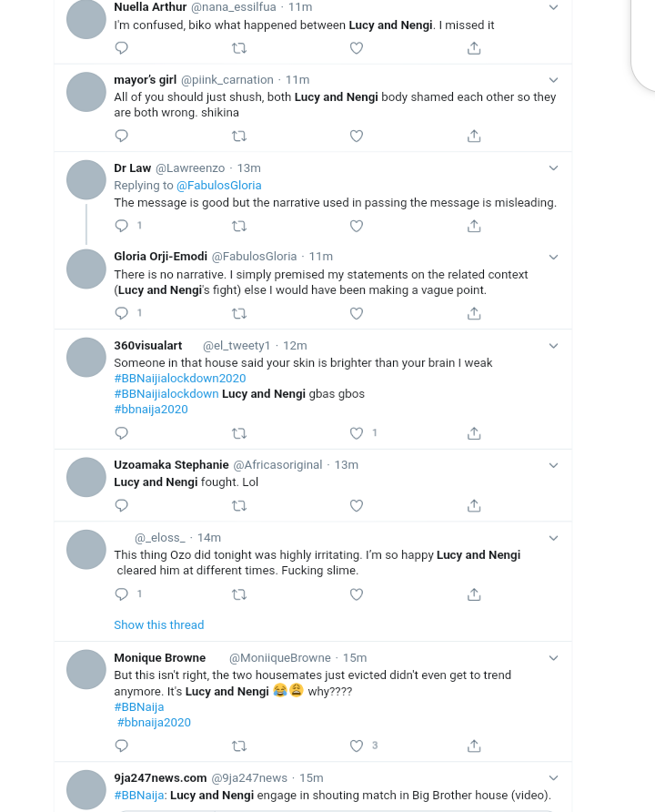Screen dimensions: 655x812
Task: Share Monique Browne's tweet
Action: [474, 746]
